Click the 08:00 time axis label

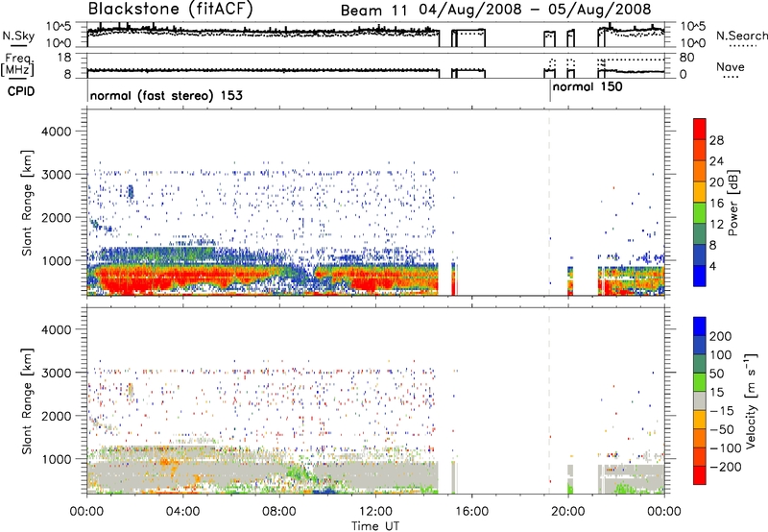(x=279, y=512)
